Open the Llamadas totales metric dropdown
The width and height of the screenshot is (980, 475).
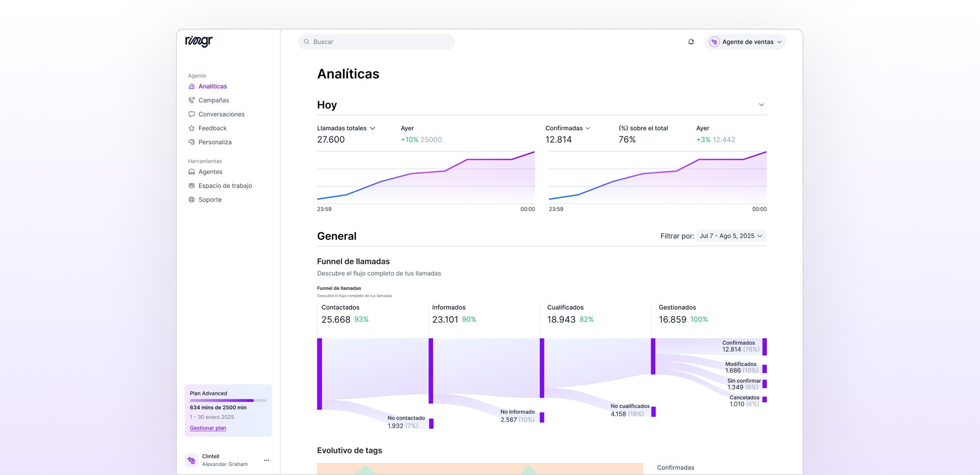[x=373, y=128]
